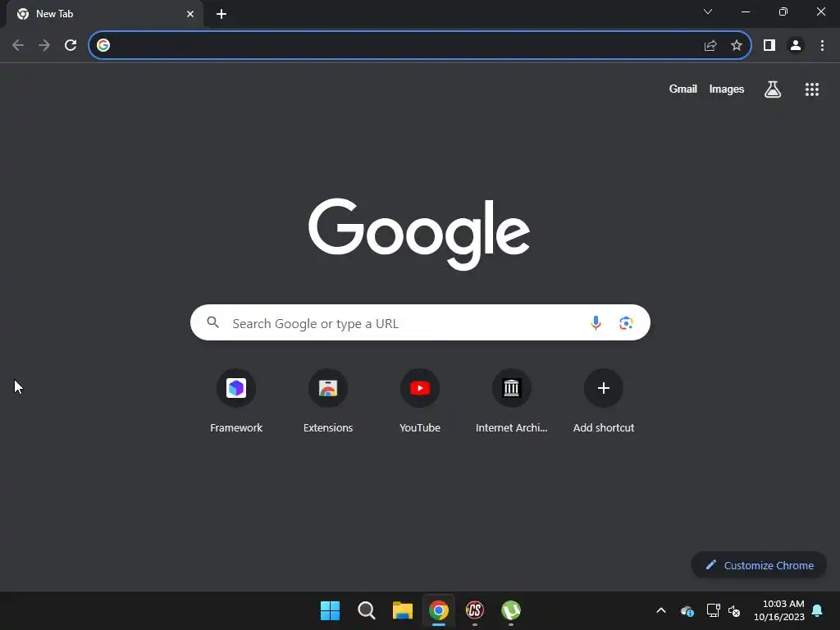Screen dimensions: 840x630
Task: Open the Google apps grid
Action: pyautogui.click(x=811, y=89)
